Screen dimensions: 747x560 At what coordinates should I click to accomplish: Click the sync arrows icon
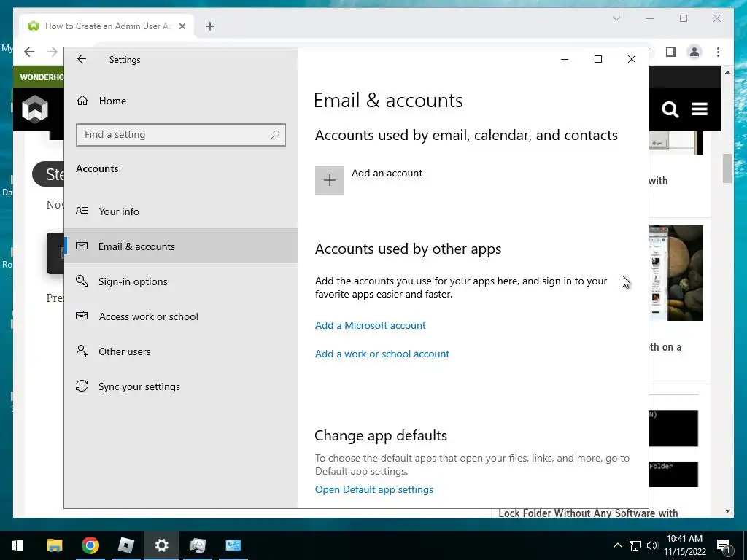point(82,386)
